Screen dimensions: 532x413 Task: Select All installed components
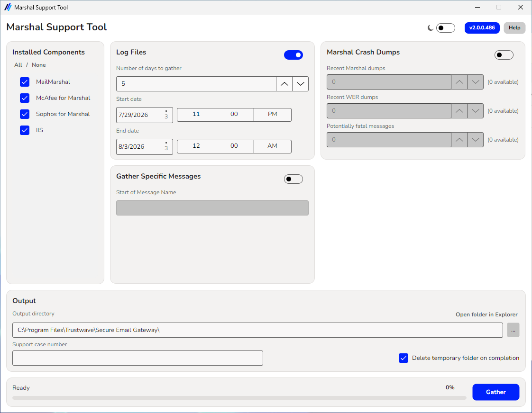tap(18, 65)
